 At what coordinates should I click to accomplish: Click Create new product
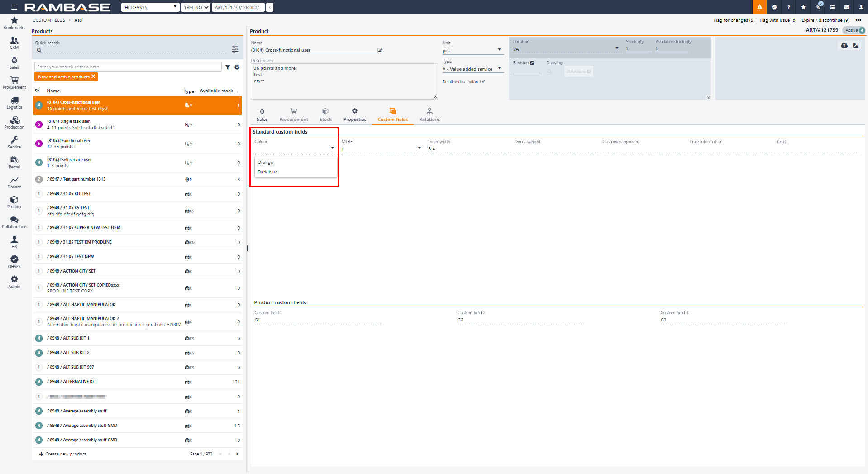click(x=62, y=454)
